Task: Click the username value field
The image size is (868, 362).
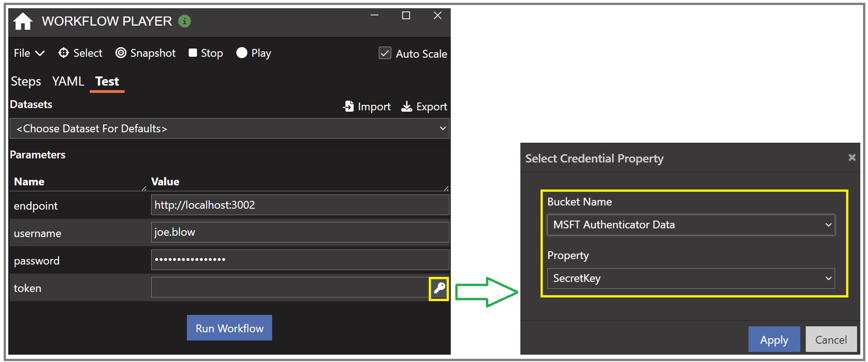Action: 300,232
